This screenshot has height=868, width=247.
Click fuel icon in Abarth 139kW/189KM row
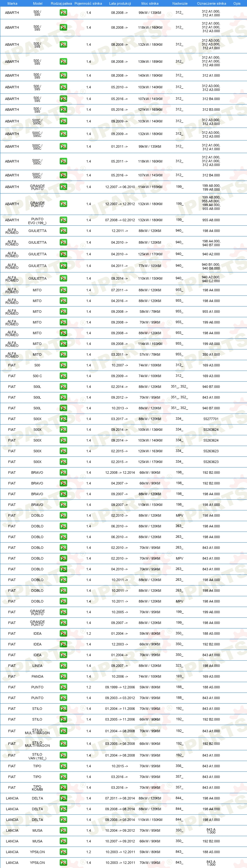(63, 62)
